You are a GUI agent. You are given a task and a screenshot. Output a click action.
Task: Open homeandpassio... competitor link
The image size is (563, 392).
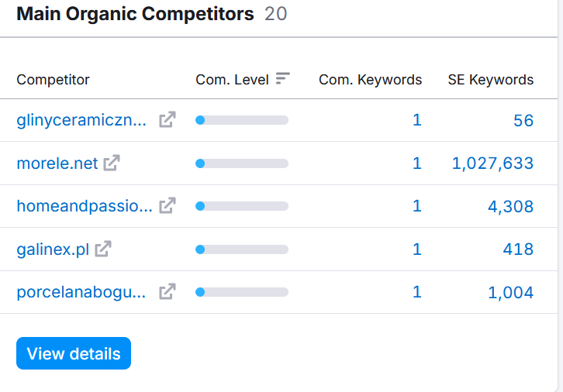tap(85, 206)
